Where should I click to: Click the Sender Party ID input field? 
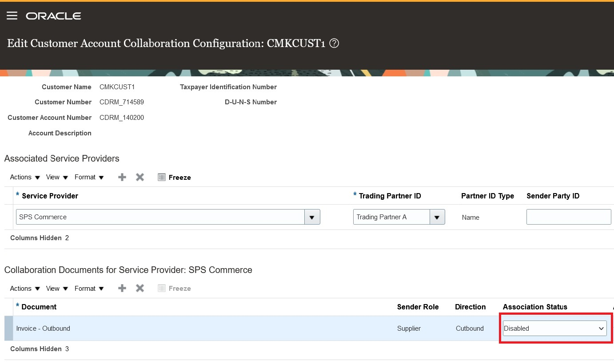(x=569, y=217)
